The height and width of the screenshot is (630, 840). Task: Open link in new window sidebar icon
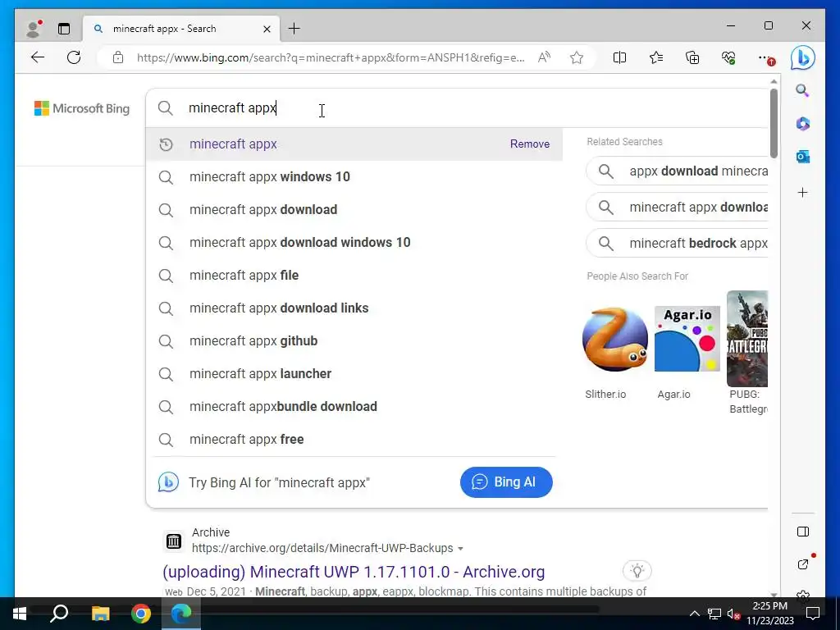click(803, 564)
